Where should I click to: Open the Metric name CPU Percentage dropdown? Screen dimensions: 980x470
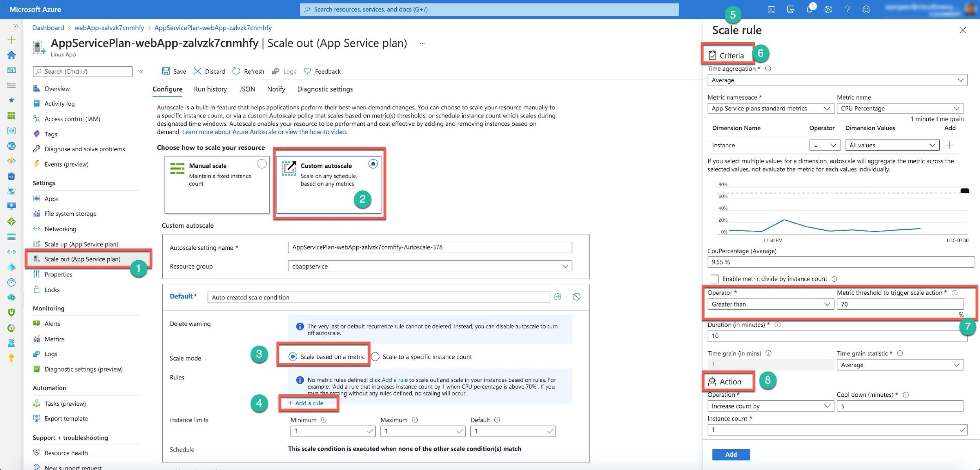point(900,109)
